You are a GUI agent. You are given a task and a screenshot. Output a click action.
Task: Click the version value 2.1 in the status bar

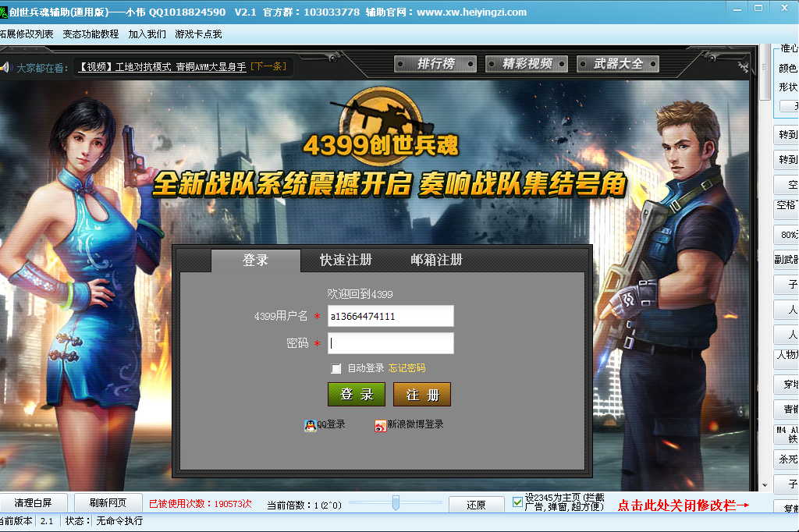click(47, 521)
